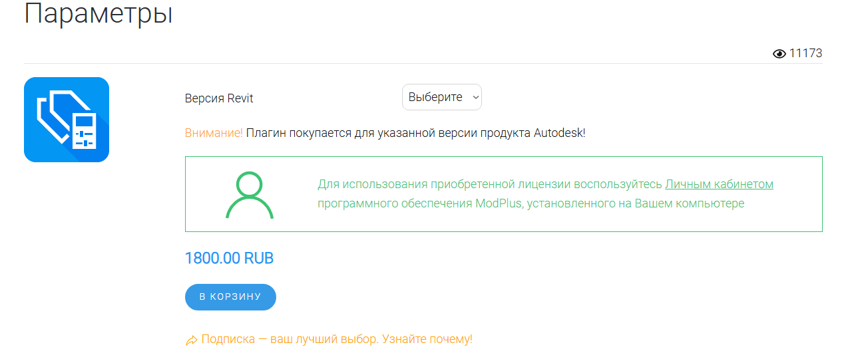868x359 pixels.
Task: Click the chevron in the Выберите selector
Action: coord(475,98)
